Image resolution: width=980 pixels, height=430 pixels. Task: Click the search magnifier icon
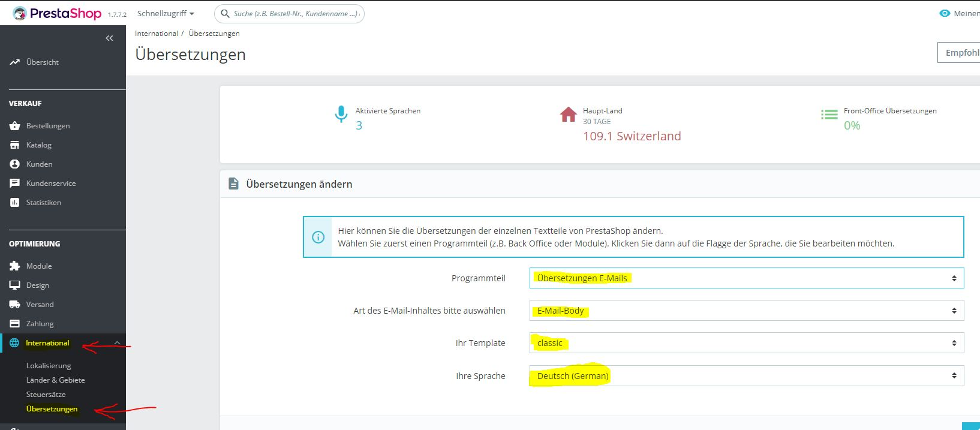tap(226, 14)
